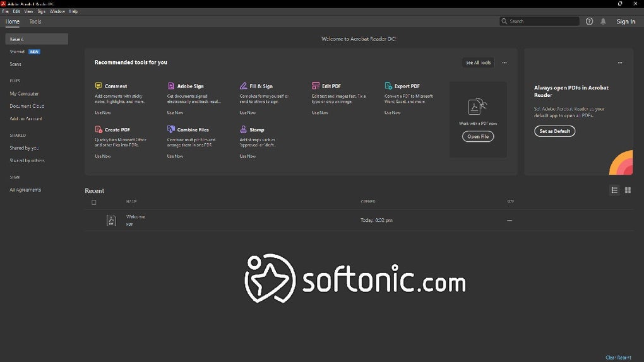Switch Recent files to list view
The height and width of the screenshot is (362, 644).
[x=614, y=190]
